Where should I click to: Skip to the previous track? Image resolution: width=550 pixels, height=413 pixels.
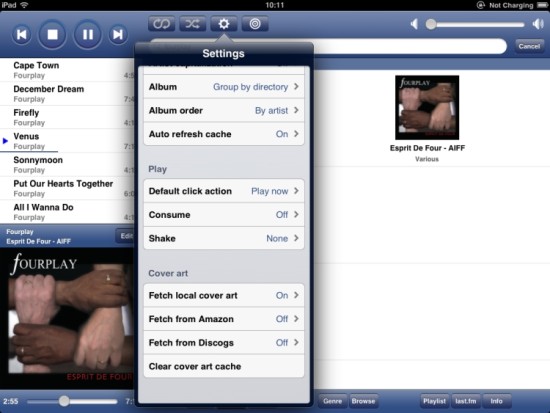pyautogui.click(x=22, y=34)
